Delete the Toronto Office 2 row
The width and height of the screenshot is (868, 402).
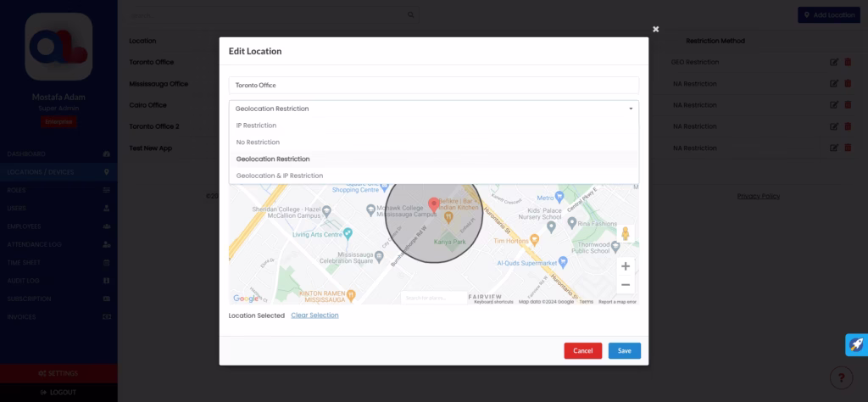point(848,126)
